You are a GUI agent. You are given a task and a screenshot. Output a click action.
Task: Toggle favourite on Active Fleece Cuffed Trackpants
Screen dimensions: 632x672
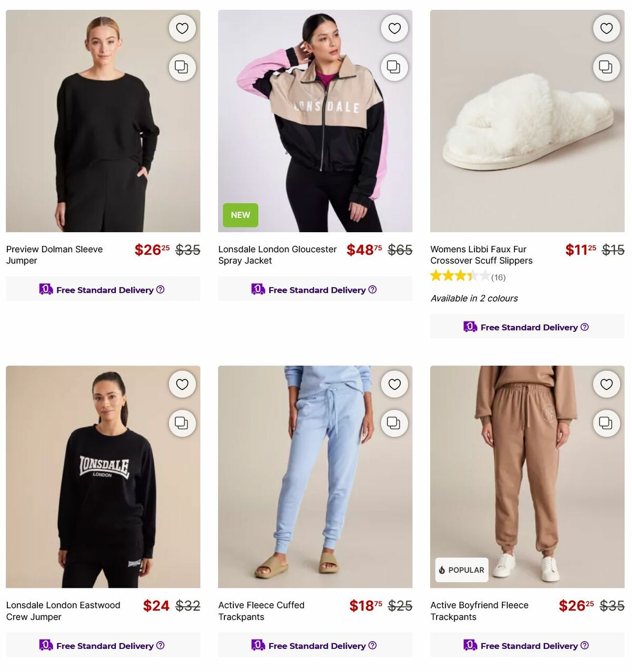pyautogui.click(x=394, y=384)
